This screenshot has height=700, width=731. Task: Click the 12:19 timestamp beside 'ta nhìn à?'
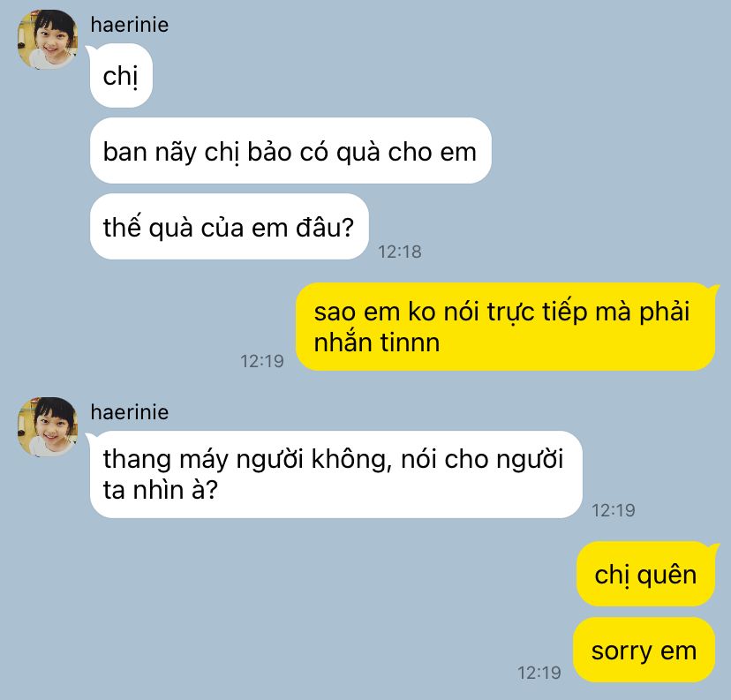point(613,510)
